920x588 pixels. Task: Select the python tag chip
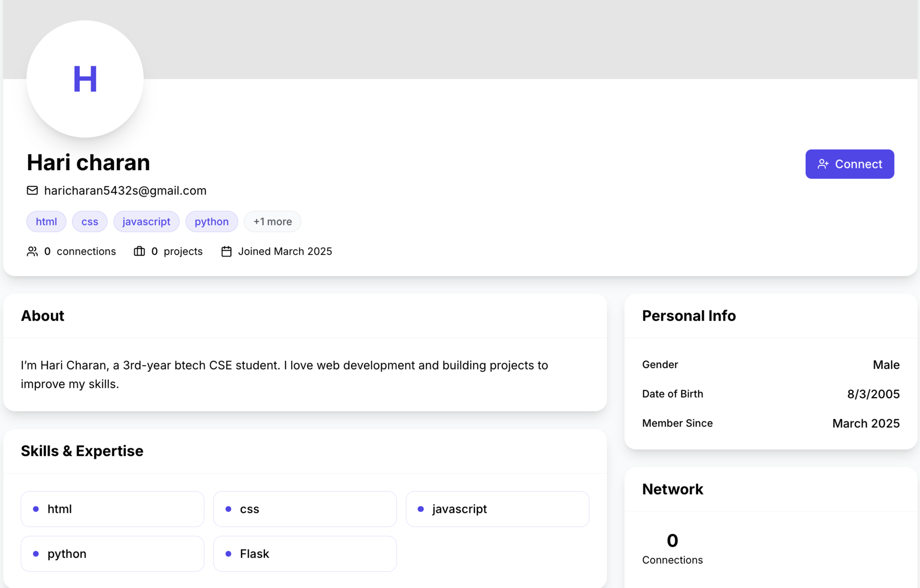pyautogui.click(x=211, y=222)
